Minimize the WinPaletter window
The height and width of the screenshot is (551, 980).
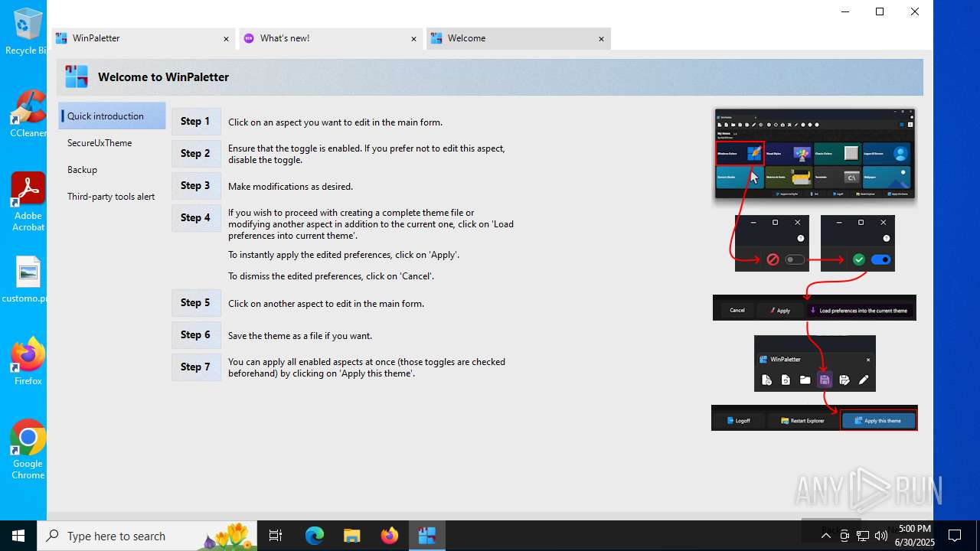pos(845,11)
